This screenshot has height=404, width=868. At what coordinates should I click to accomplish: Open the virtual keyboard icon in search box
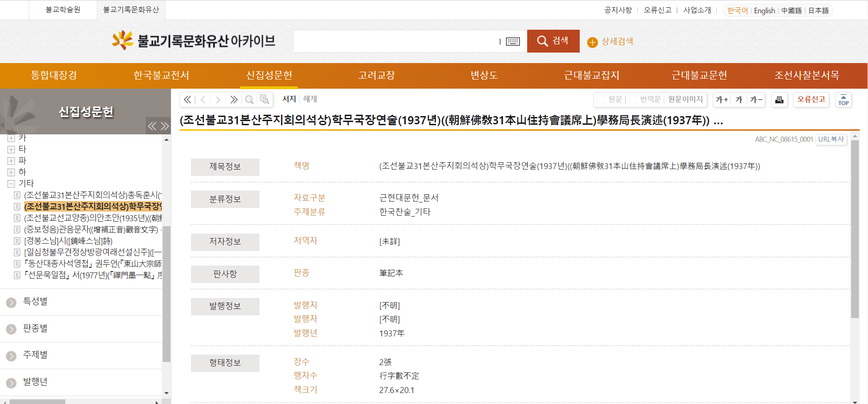513,42
